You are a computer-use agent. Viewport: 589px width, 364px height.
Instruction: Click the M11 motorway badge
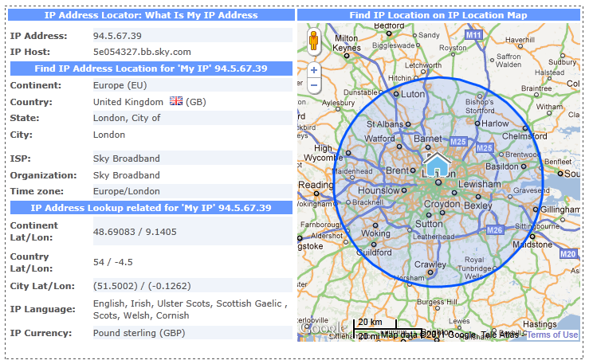pos(474,35)
